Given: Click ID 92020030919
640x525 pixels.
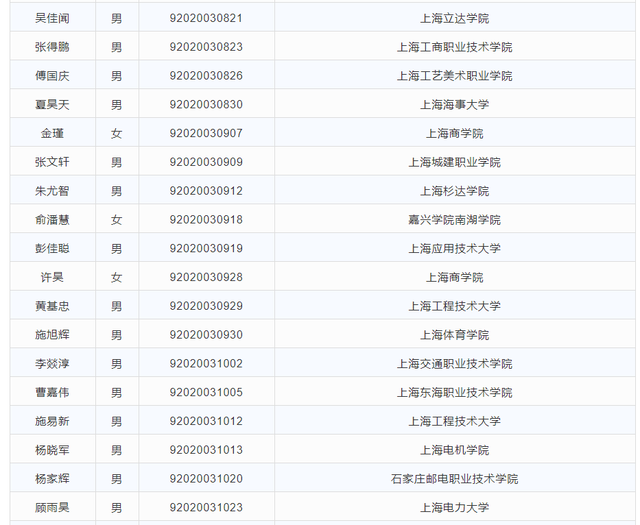Looking at the screenshot, I should coord(206,249).
